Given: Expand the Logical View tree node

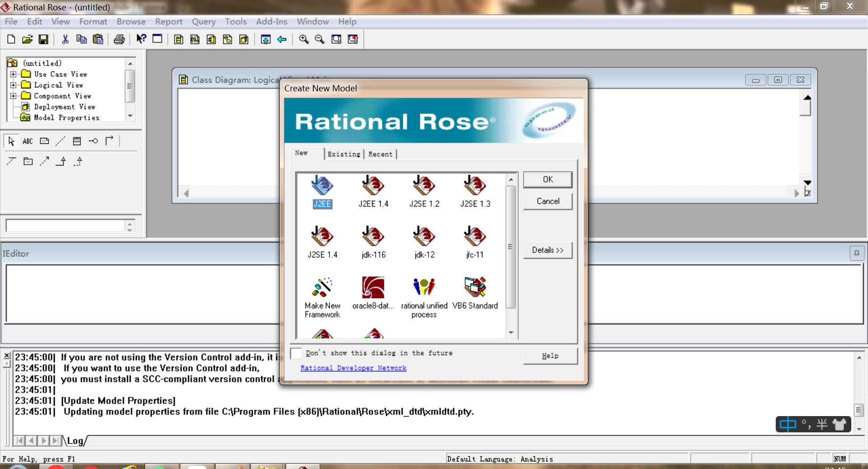Looking at the screenshot, I should point(13,85).
